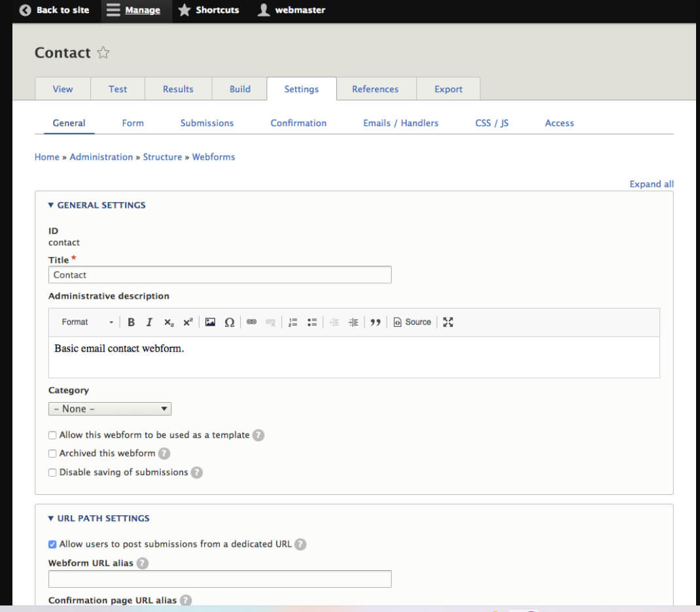Enable 'Disable saving of submissions'
Screen dimensions: 700x612
pyautogui.click(x=52, y=472)
